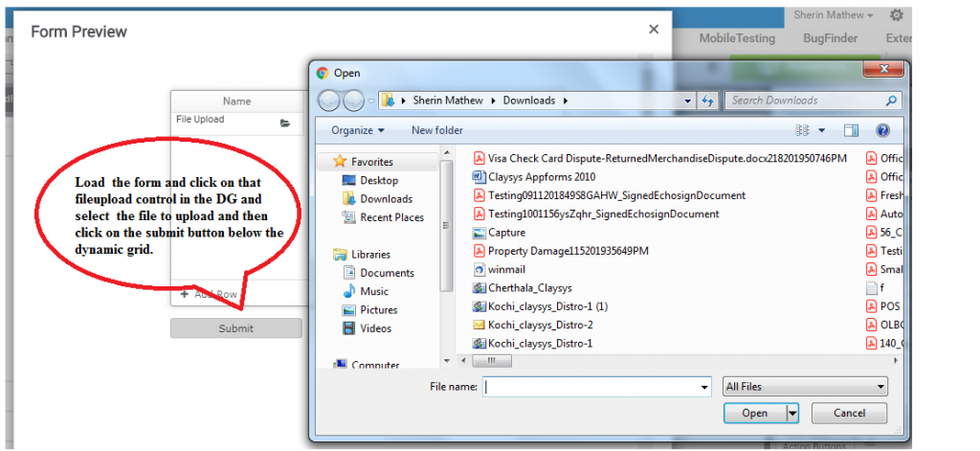Toggle the preview pane icon

coord(851,130)
